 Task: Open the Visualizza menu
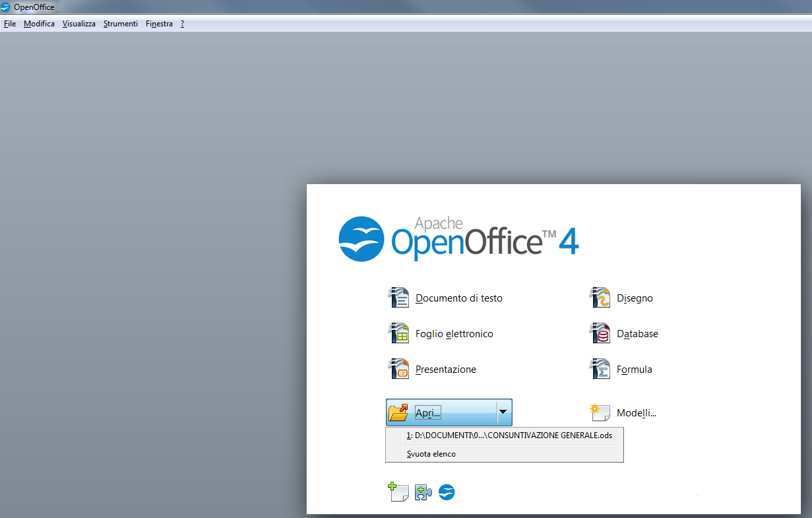79,24
